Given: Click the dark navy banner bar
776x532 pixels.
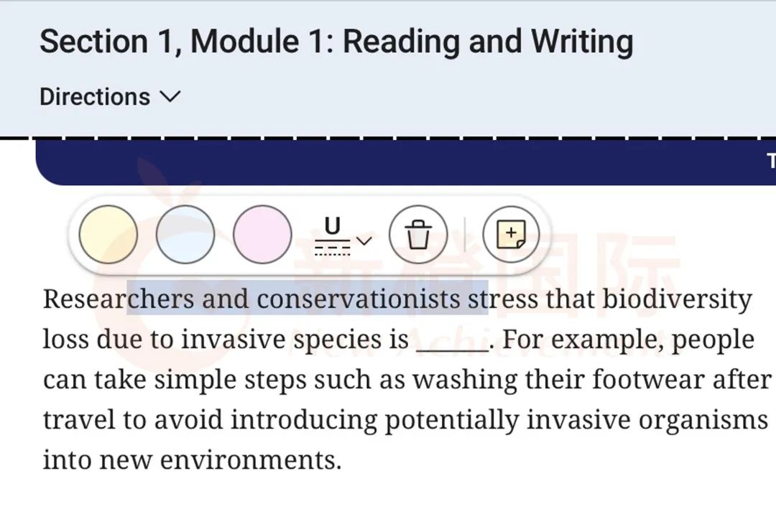Looking at the screenshot, I should [402, 162].
